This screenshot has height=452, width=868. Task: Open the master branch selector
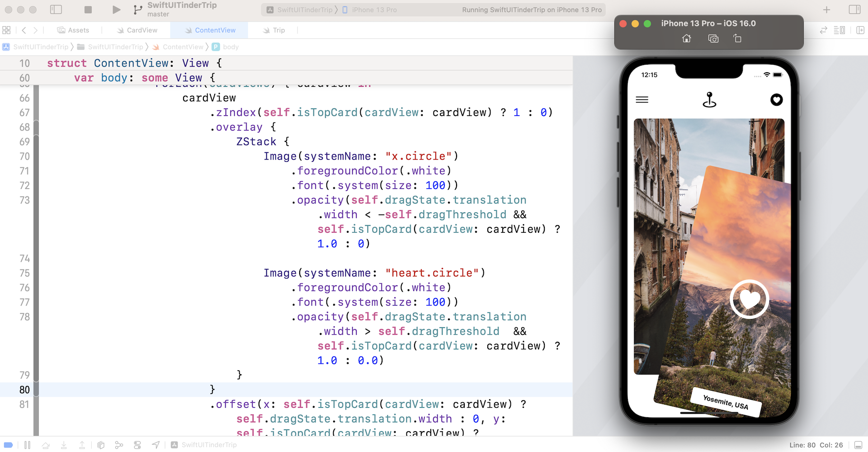[158, 14]
